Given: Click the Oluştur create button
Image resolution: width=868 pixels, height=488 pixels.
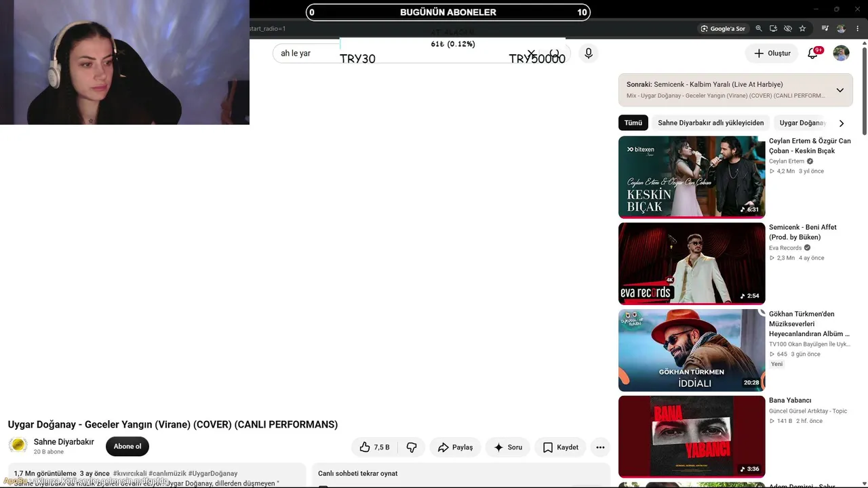Looking at the screenshot, I should click(772, 53).
